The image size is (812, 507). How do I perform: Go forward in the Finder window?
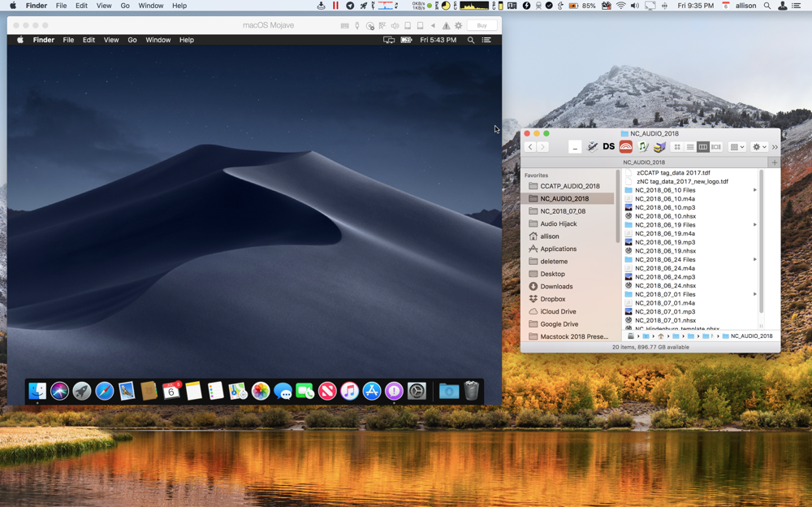pos(542,147)
